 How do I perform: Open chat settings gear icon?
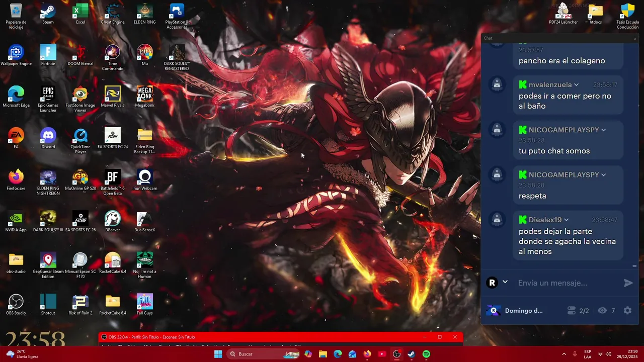pyautogui.click(x=627, y=311)
